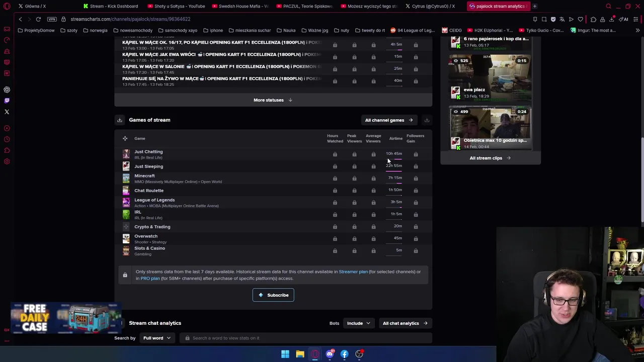This screenshot has height=362, width=644.
Task: Open Discord from the taskbar
Action: coord(330,354)
